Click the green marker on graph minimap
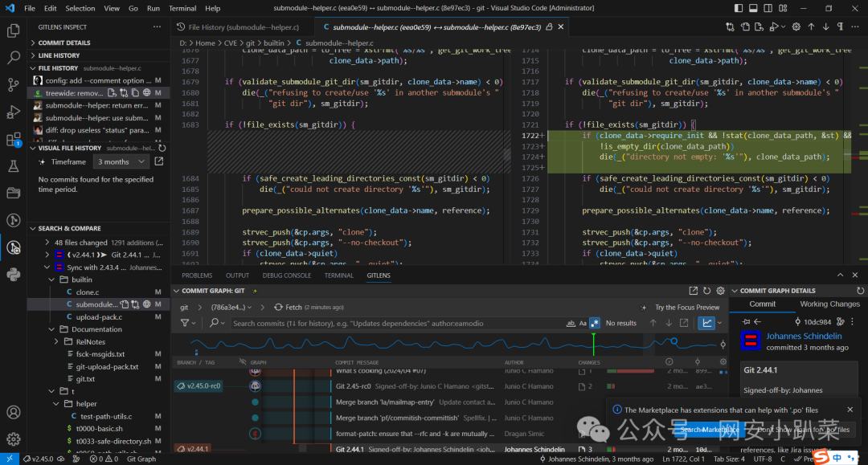This screenshot has height=465, width=868. [x=593, y=344]
